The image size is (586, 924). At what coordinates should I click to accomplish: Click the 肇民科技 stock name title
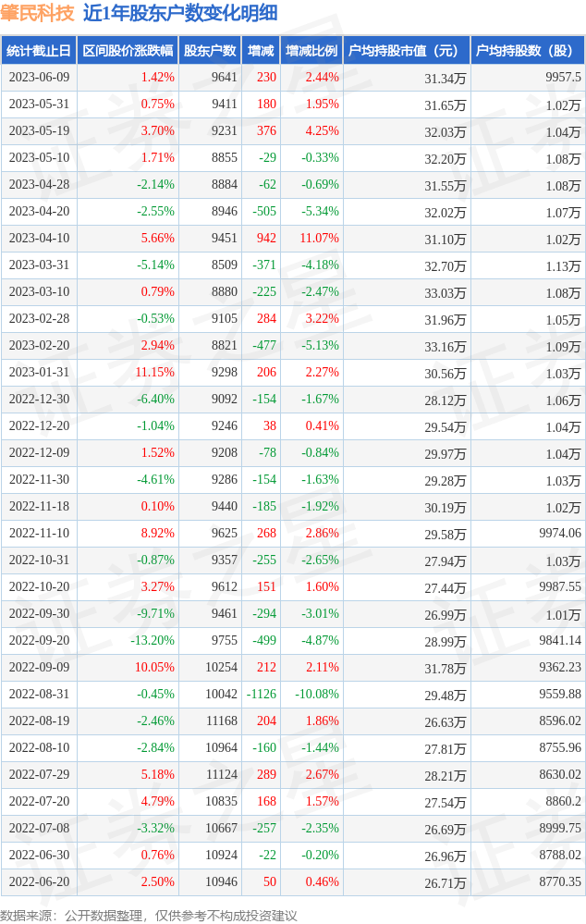(x=38, y=13)
